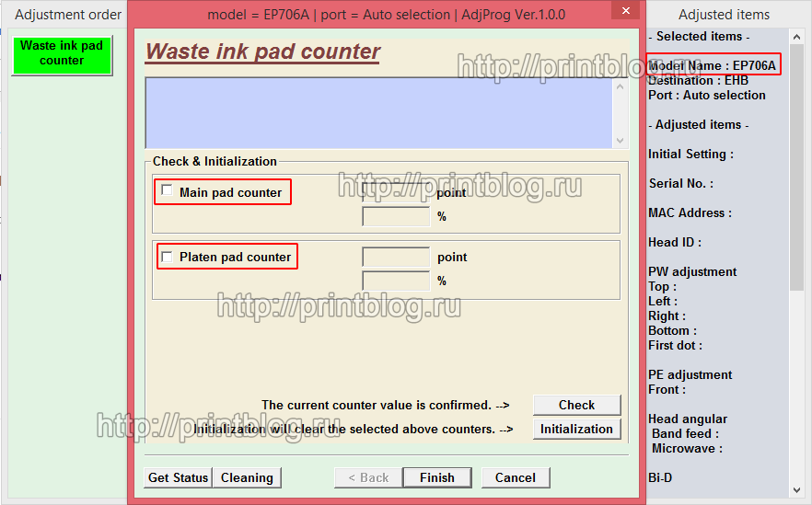Click the log area scroll down arrow
812x505 pixels.
click(x=620, y=140)
